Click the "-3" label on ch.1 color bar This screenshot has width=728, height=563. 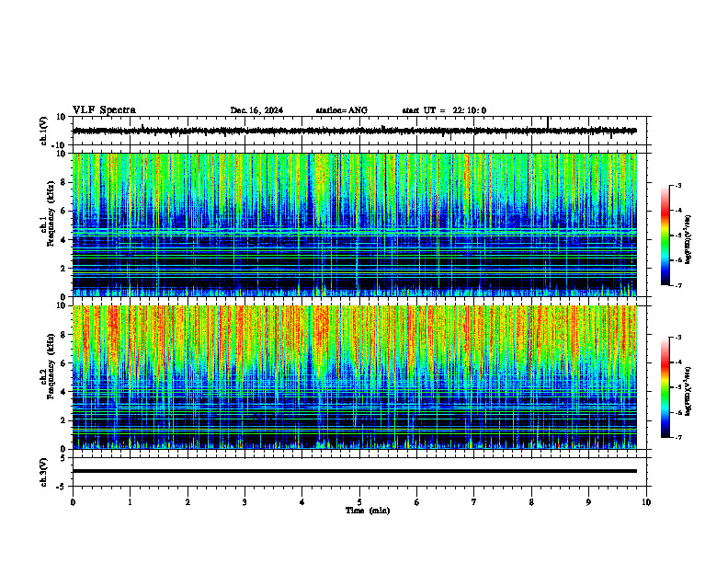pyautogui.click(x=678, y=185)
